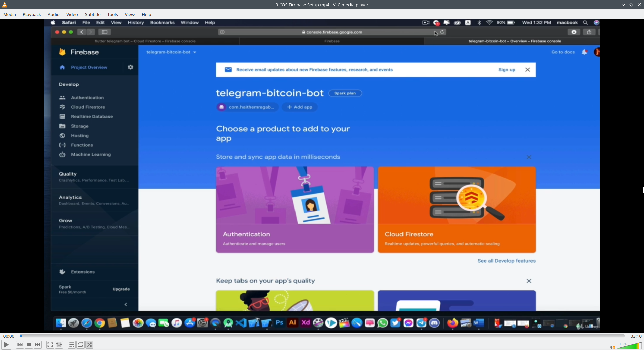Stop playback in VLC
Image resolution: width=644 pixels, height=350 pixels.
tap(29, 345)
